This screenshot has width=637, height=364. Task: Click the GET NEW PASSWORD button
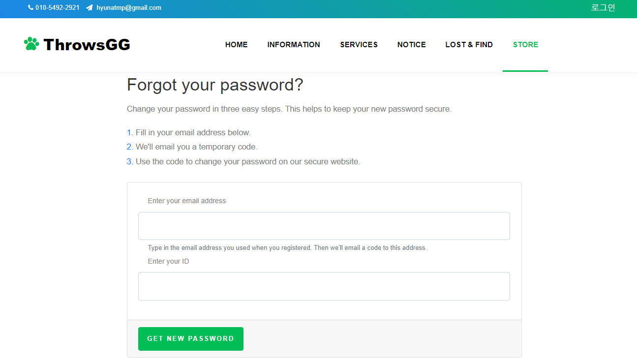[x=191, y=339]
